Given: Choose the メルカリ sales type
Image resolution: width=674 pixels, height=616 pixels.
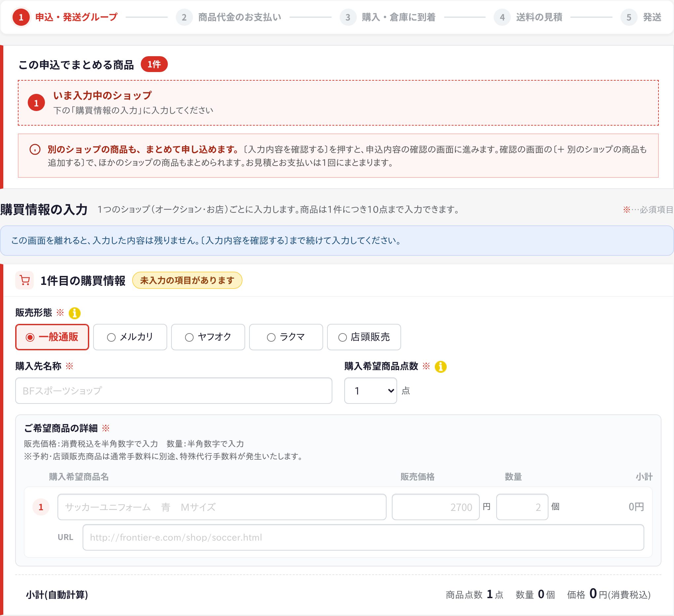Looking at the screenshot, I should point(130,337).
